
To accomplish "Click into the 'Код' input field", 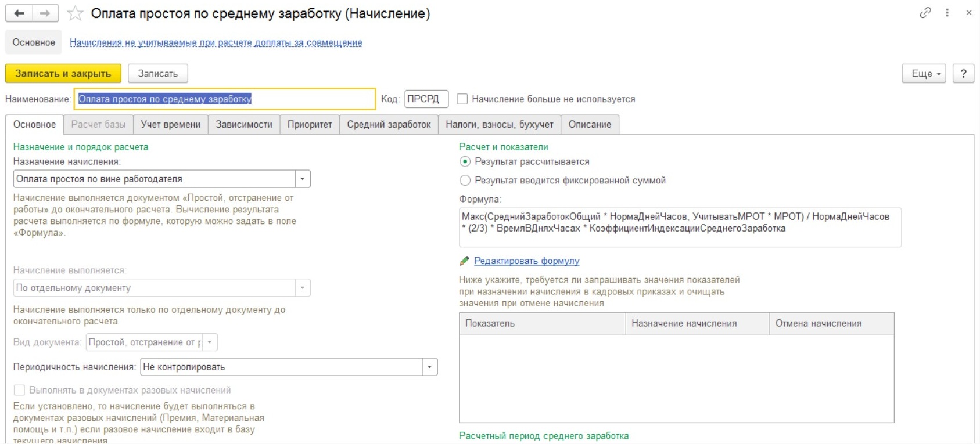I will [x=426, y=99].
